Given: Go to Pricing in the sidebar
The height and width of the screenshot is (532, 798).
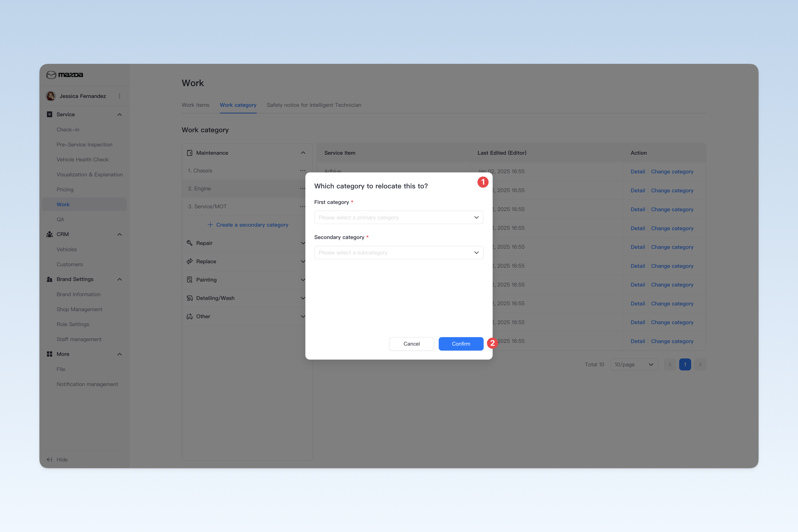Looking at the screenshot, I should coord(65,190).
